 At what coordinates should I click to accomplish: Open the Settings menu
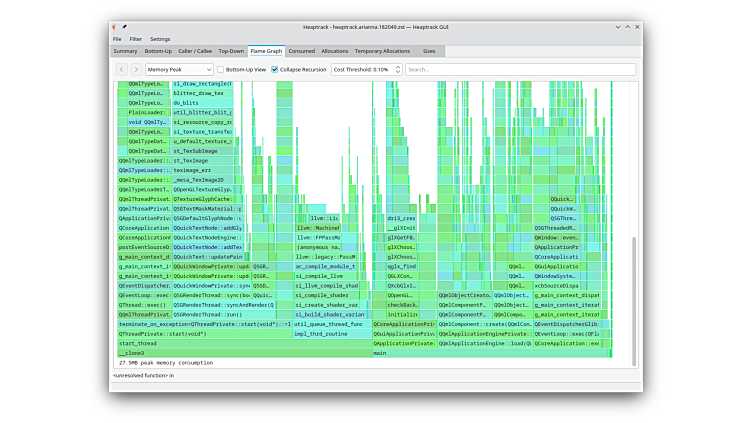160,39
